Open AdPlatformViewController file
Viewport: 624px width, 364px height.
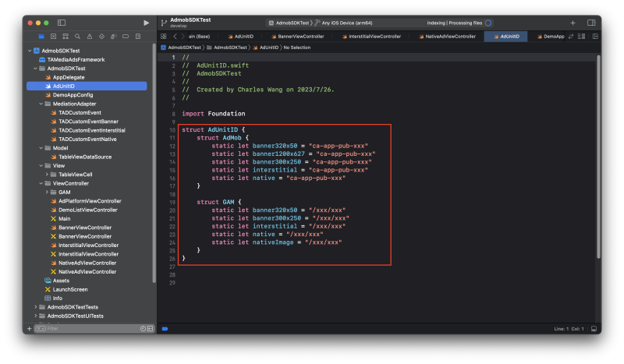coord(90,201)
